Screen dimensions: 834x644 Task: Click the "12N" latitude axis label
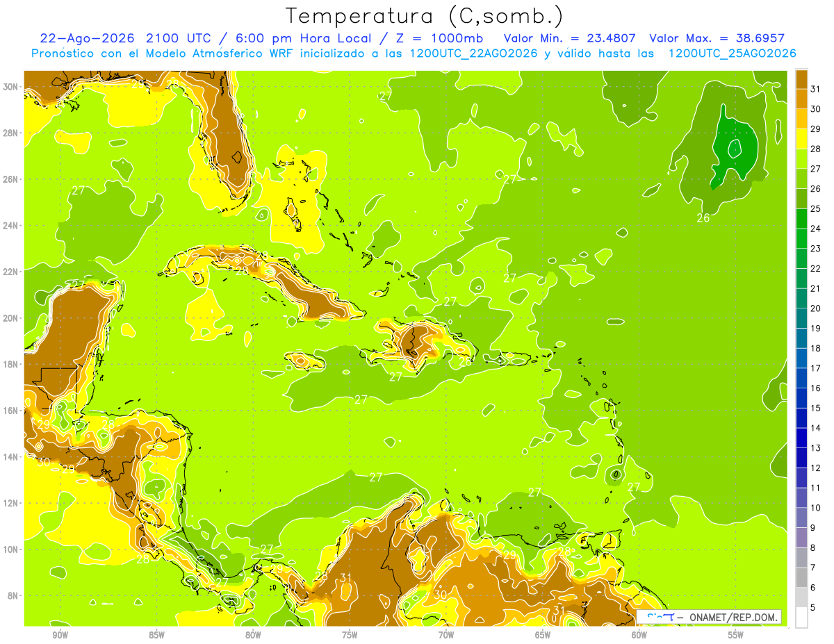(x=10, y=503)
